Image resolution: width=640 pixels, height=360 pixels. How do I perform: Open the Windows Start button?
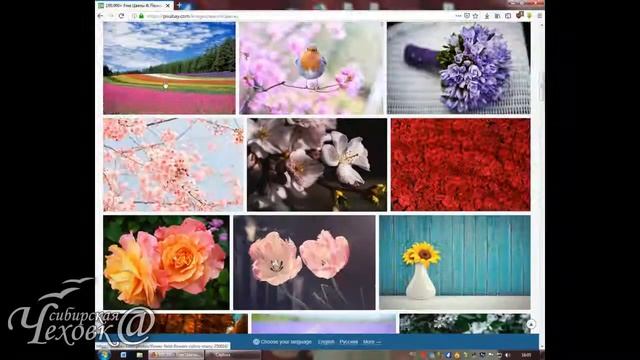click(x=104, y=355)
